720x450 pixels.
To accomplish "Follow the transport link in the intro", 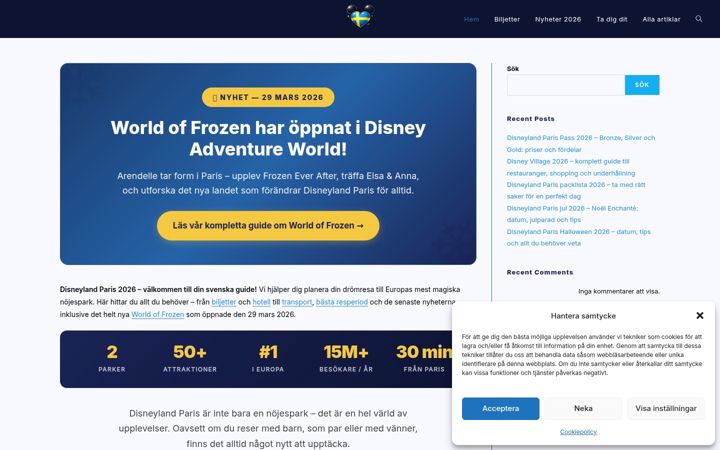I will pyautogui.click(x=297, y=302).
